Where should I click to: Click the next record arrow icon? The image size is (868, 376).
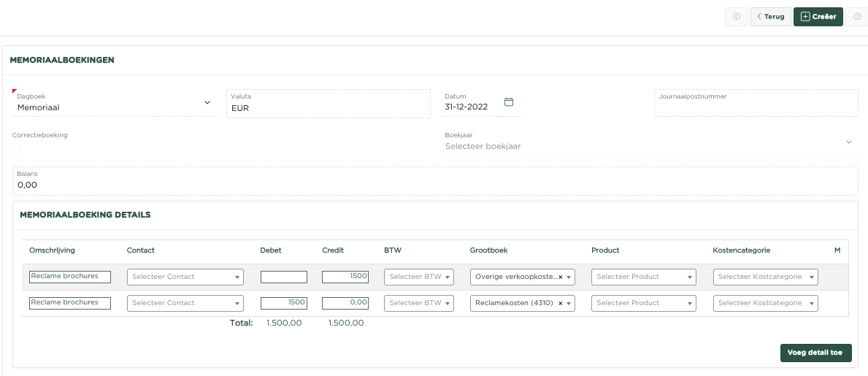[x=857, y=16]
